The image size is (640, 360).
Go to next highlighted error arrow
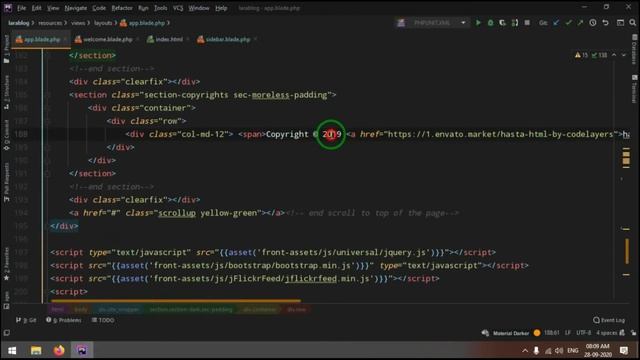(624, 55)
